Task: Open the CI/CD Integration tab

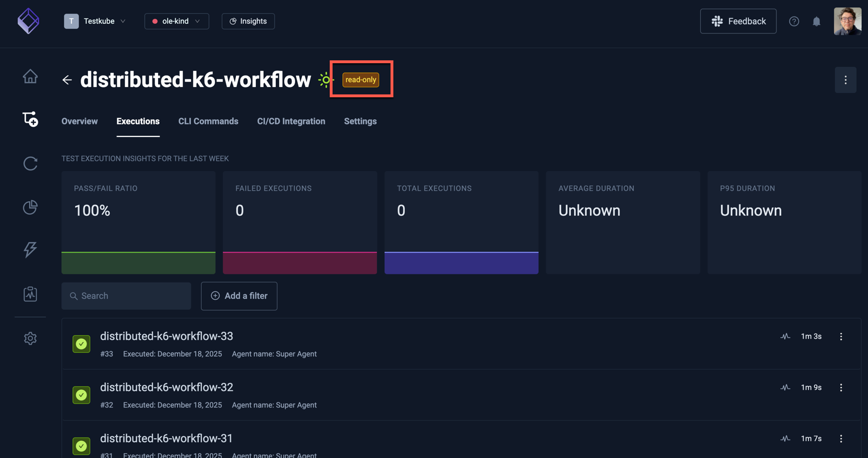Action: tap(291, 121)
